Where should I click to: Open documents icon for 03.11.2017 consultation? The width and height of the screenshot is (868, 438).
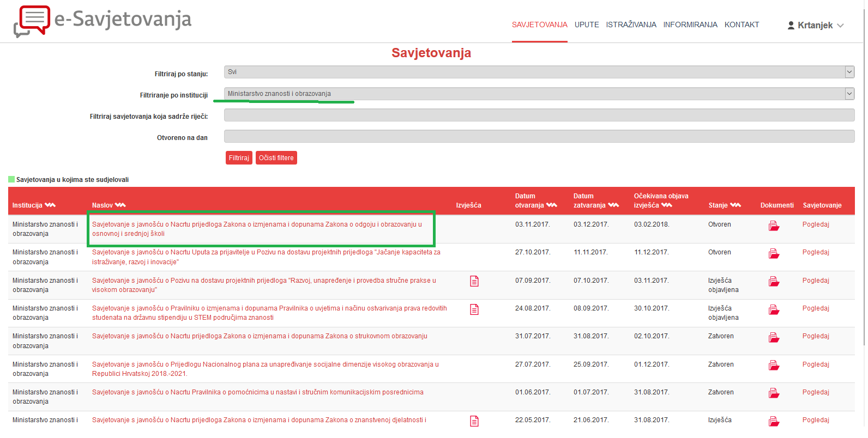(774, 226)
